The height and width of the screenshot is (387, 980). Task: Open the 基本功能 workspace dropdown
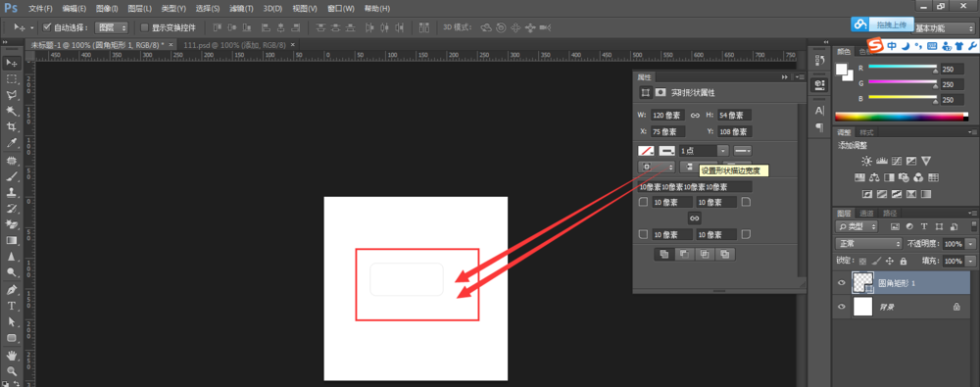pyautogui.click(x=944, y=28)
